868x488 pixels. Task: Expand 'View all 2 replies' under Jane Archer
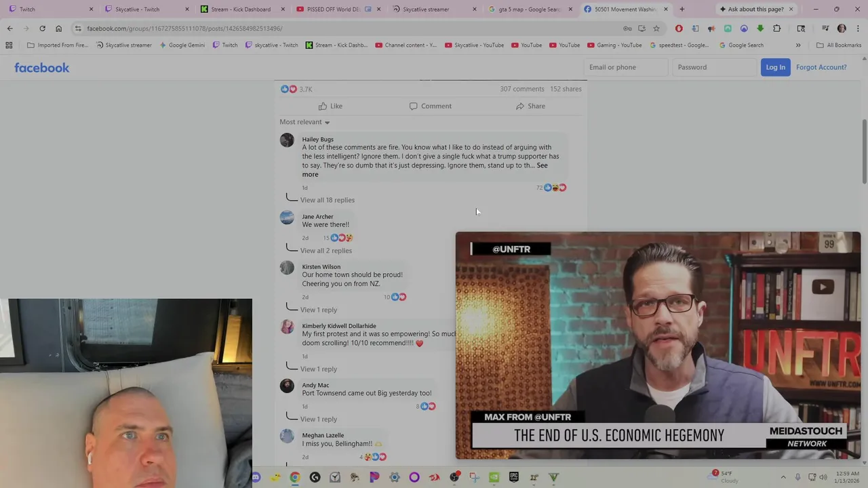[326, 251]
